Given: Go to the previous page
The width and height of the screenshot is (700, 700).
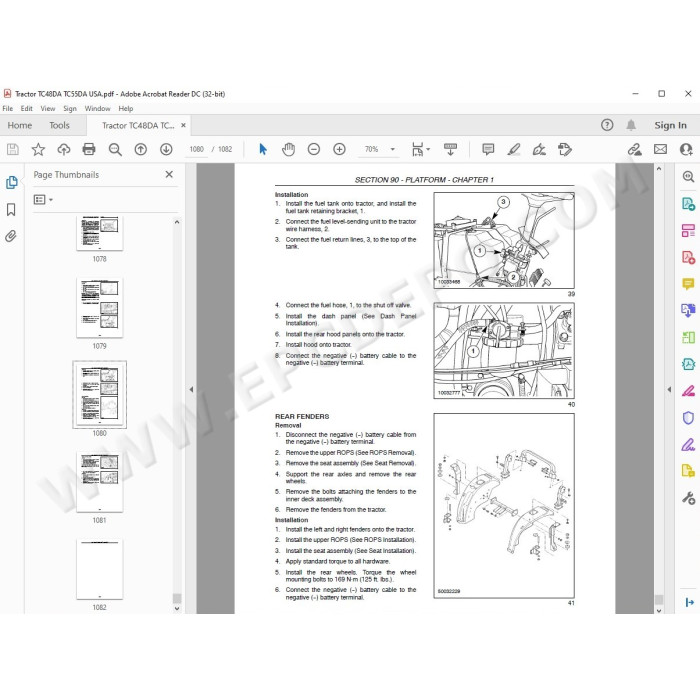Looking at the screenshot, I should (141, 149).
